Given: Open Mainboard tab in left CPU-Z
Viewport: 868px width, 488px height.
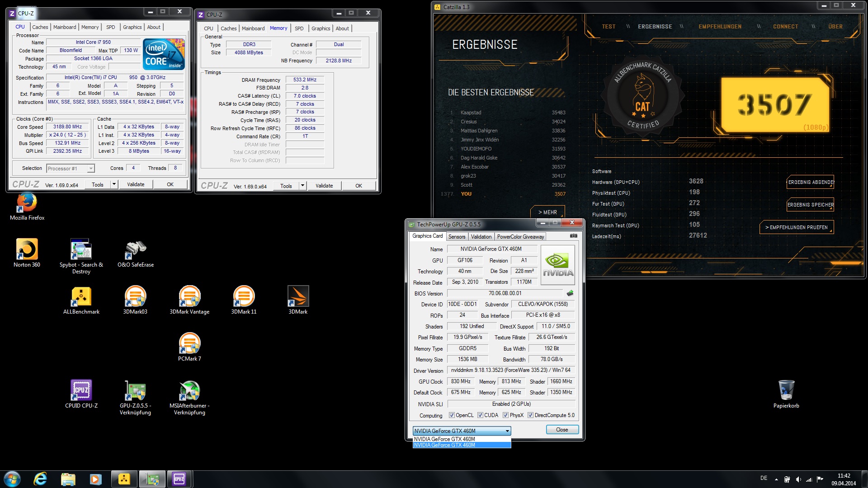Looking at the screenshot, I should pyautogui.click(x=65, y=27).
